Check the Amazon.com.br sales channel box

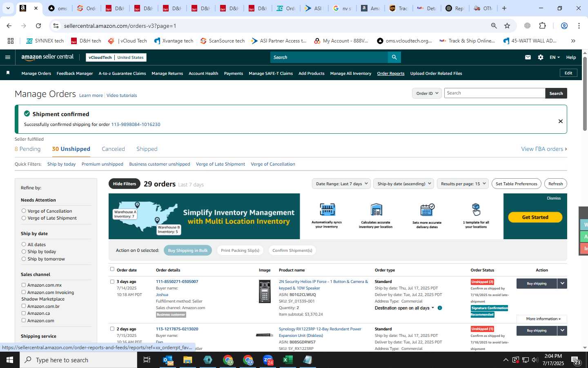[x=24, y=306]
